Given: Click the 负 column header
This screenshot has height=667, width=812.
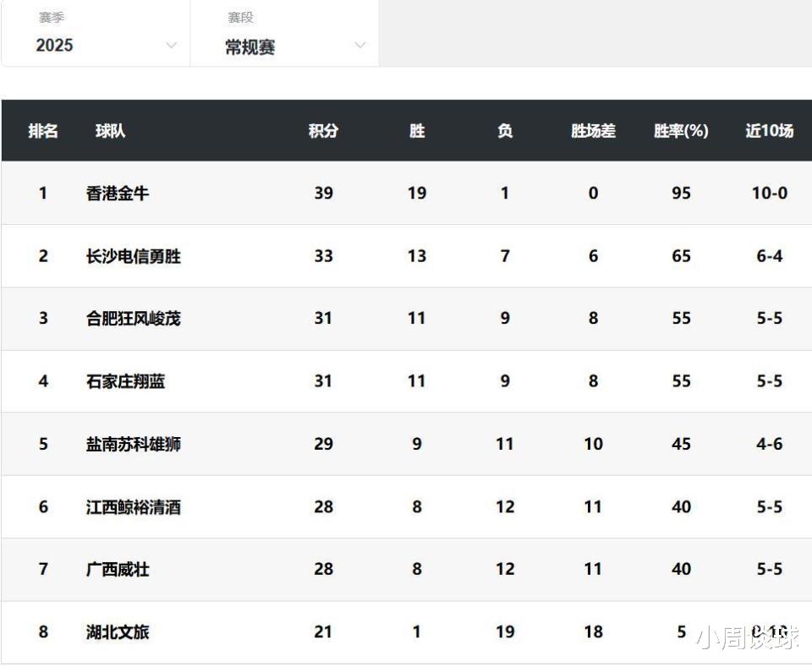Looking at the screenshot, I should [x=505, y=131].
